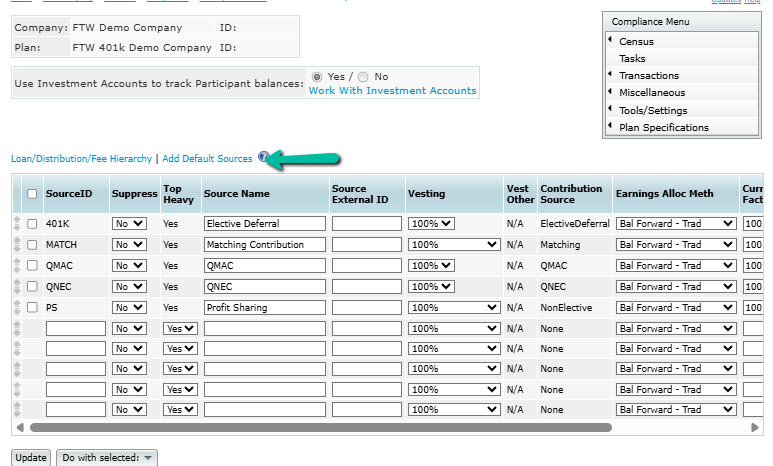This screenshot has height=466, width=773.
Task: Check the QMAC source row checkbox
Action: (x=32, y=265)
